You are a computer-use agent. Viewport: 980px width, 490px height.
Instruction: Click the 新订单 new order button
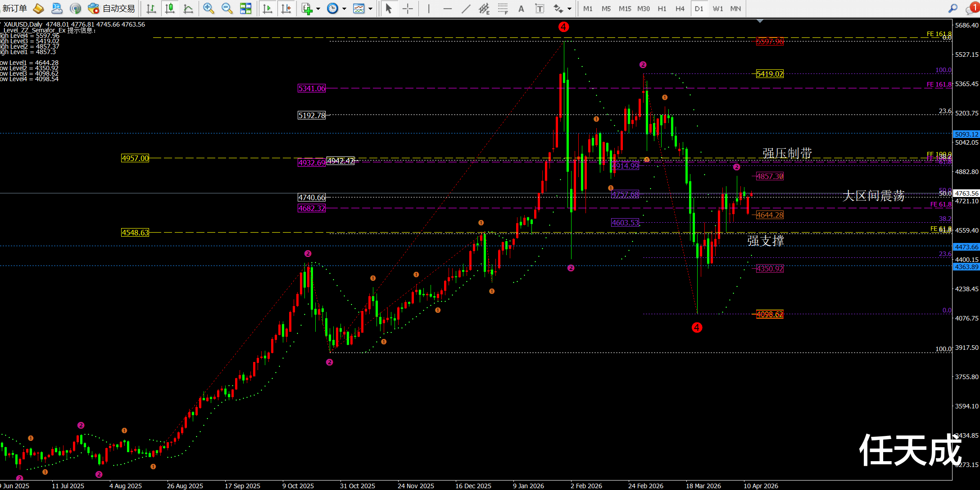(x=15, y=9)
